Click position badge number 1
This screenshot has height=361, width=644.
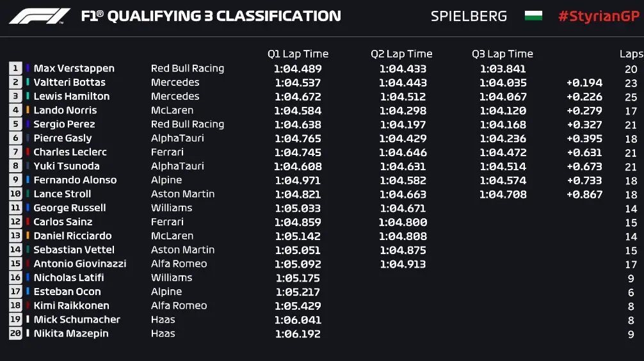(x=15, y=68)
